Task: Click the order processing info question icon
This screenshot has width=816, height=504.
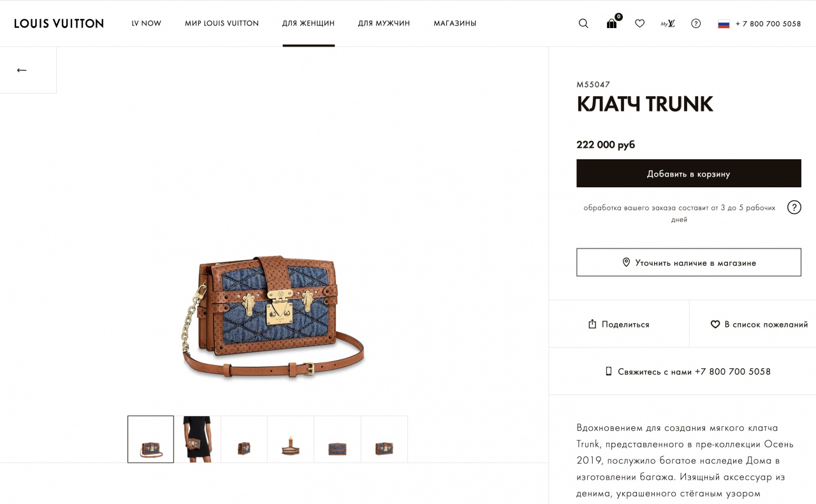Action: [794, 207]
